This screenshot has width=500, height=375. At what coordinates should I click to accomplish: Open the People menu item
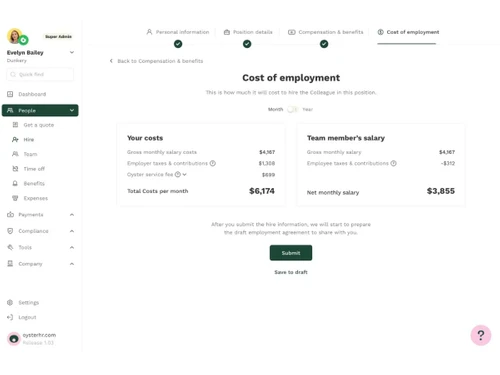pos(40,110)
